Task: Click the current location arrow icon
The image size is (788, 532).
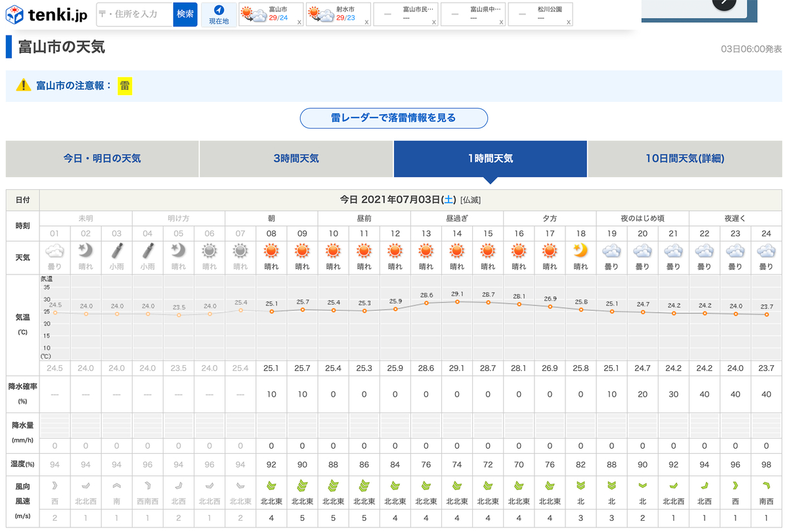Action: (x=219, y=10)
